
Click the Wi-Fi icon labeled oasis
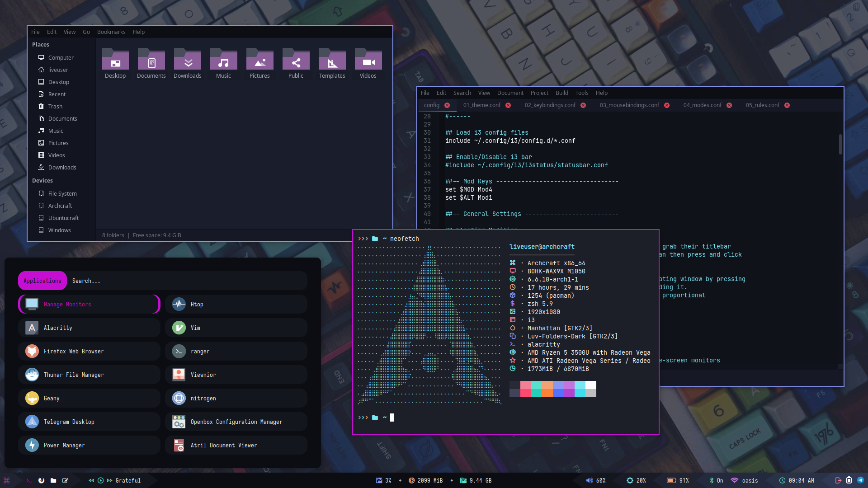point(734,480)
